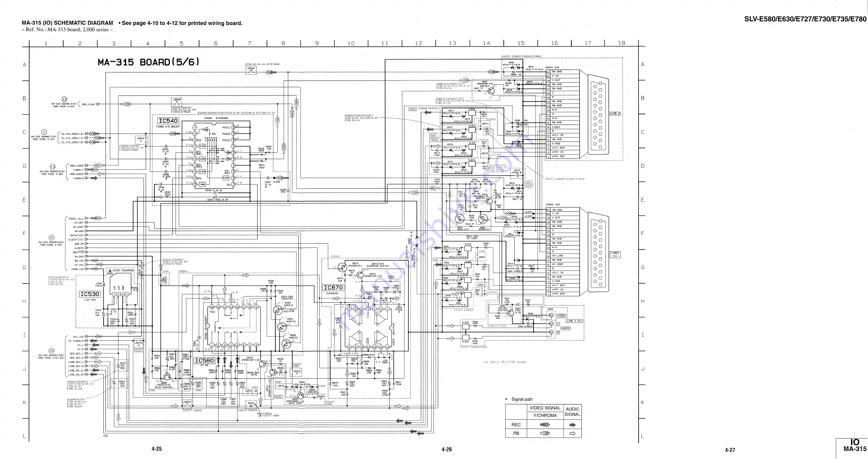The width and height of the screenshot is (868, 459).
Task: Click the '05' mark at bottom left
Action: pyautogui.click(x=105, y=436)
